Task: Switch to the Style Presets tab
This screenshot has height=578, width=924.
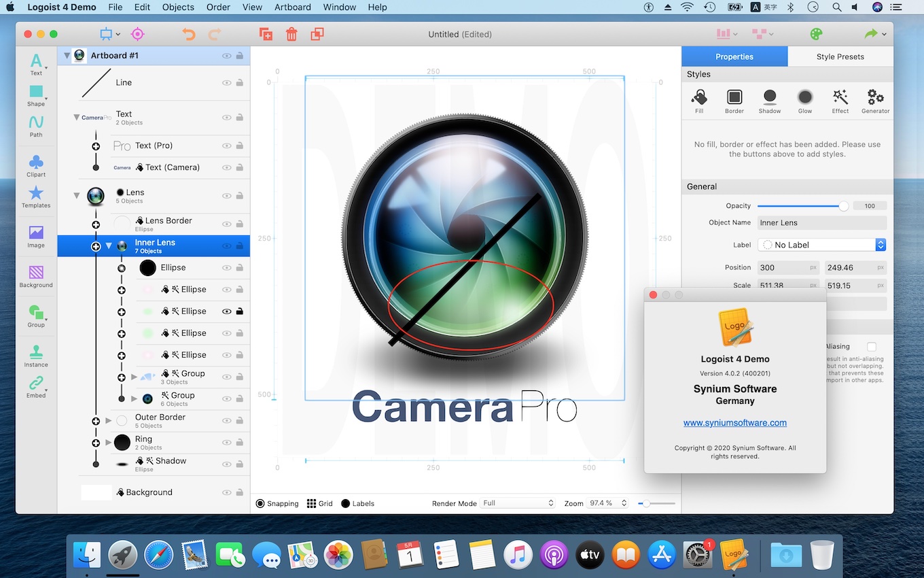Action: [840, 56]
